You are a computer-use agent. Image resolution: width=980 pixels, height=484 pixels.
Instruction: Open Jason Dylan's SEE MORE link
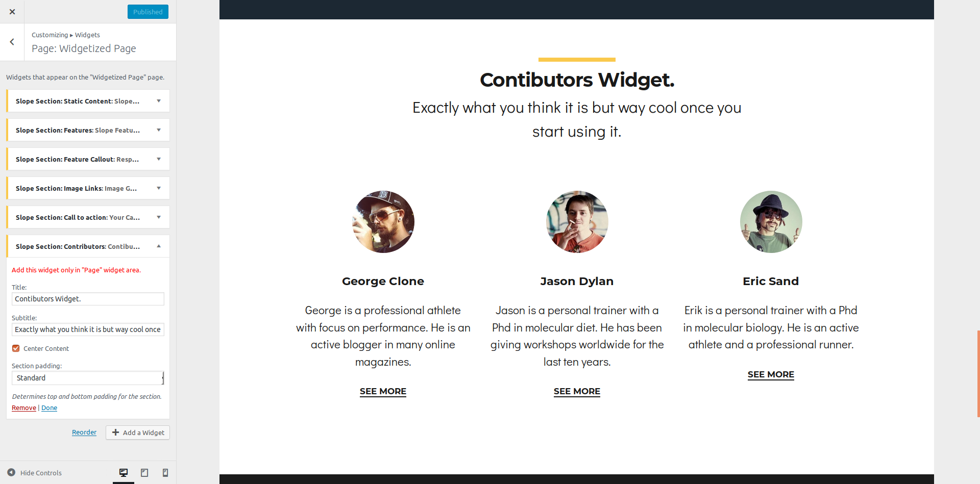[x=577, y=391]
